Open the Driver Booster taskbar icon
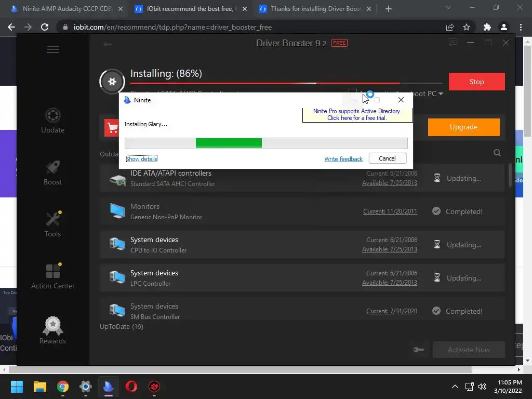Screen dimensions: 532x399 tap(154, 387)
